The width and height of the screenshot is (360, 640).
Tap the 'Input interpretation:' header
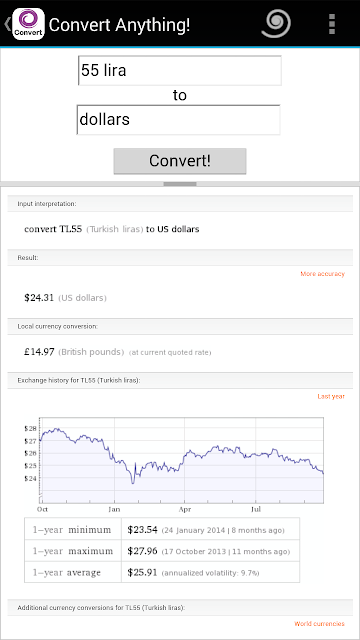click(x=180, y=203)
